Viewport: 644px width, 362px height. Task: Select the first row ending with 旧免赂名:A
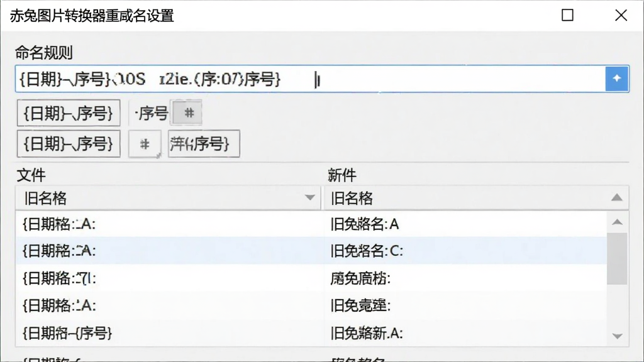pos(311,224)
